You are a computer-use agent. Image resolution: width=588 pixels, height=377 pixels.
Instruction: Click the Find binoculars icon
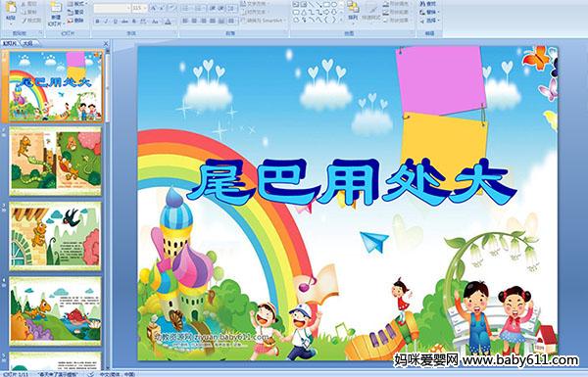click(422, 4)
